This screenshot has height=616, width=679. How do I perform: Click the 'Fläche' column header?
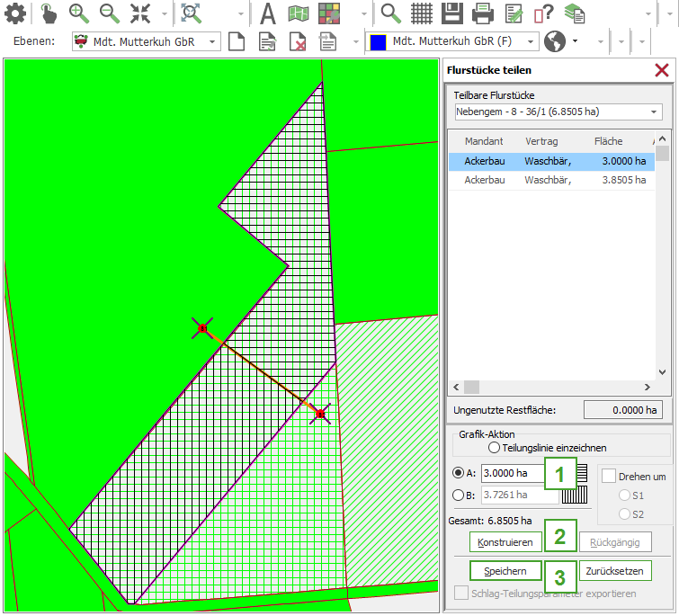608,141
